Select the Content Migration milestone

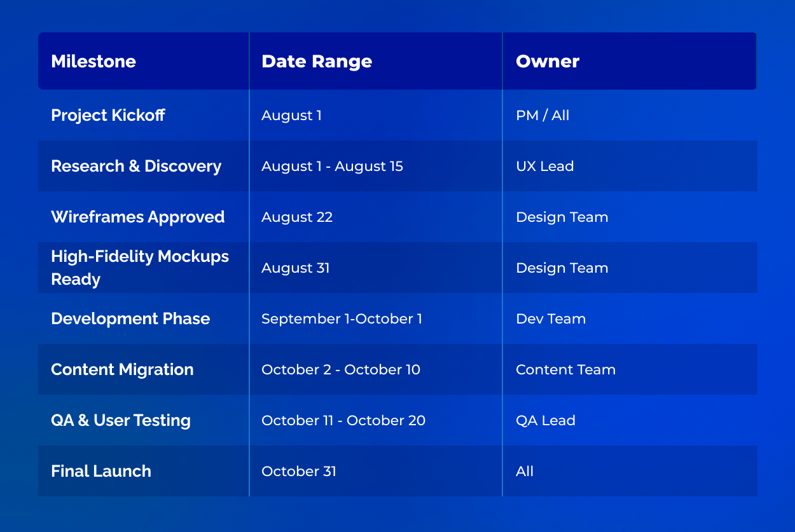[x=122, y=369]
